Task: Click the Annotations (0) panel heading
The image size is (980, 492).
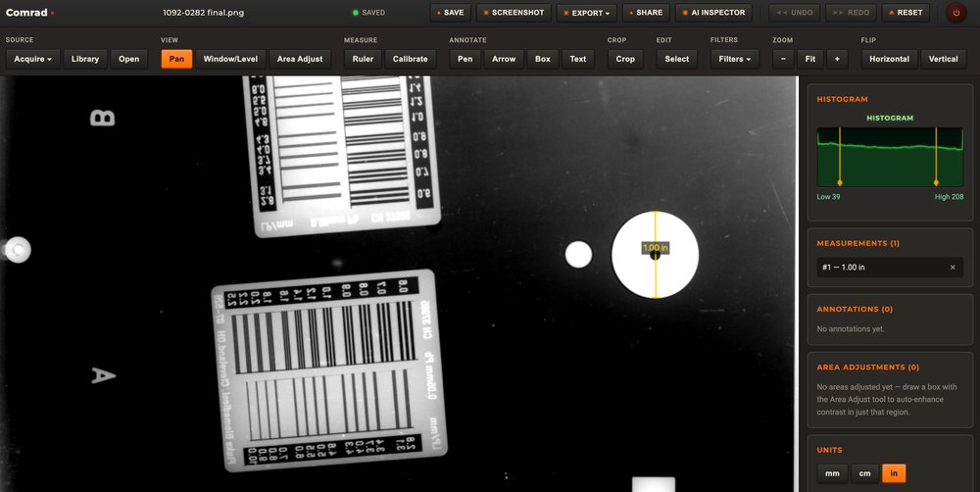Action: tap(855, 309)
